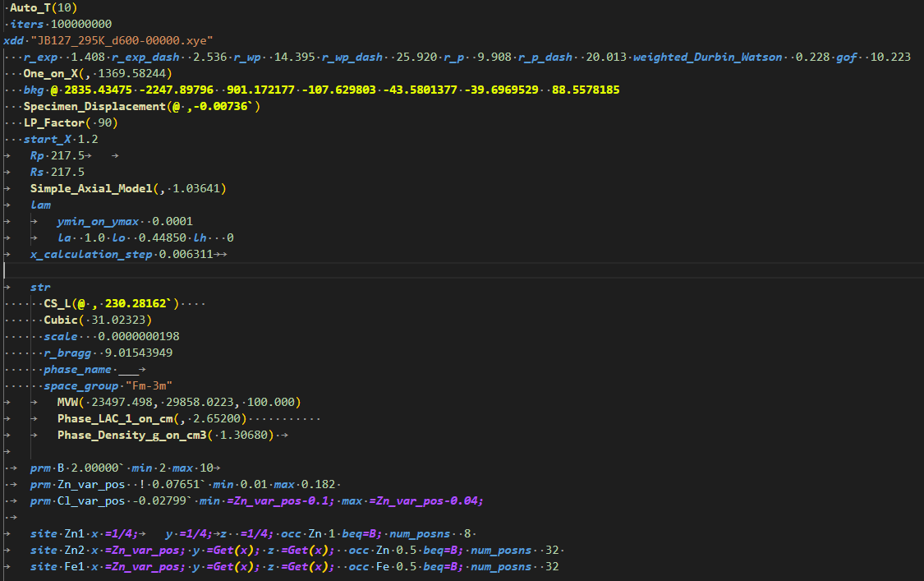
Task: Click the Phase_Density_g_on_cm3 macro
Action: pos(132,436)
